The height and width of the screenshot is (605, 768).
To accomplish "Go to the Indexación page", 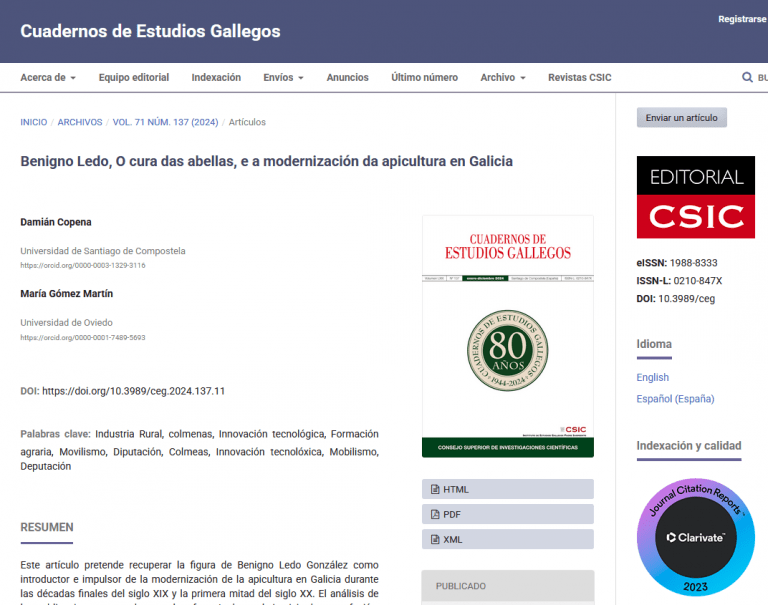I will [x=216, y=78].
